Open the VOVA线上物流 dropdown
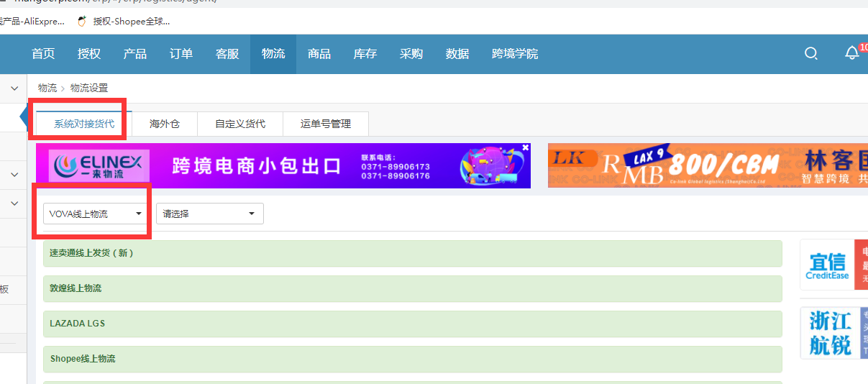This screenshot has height=384, width=868. [x=97, y=214]
